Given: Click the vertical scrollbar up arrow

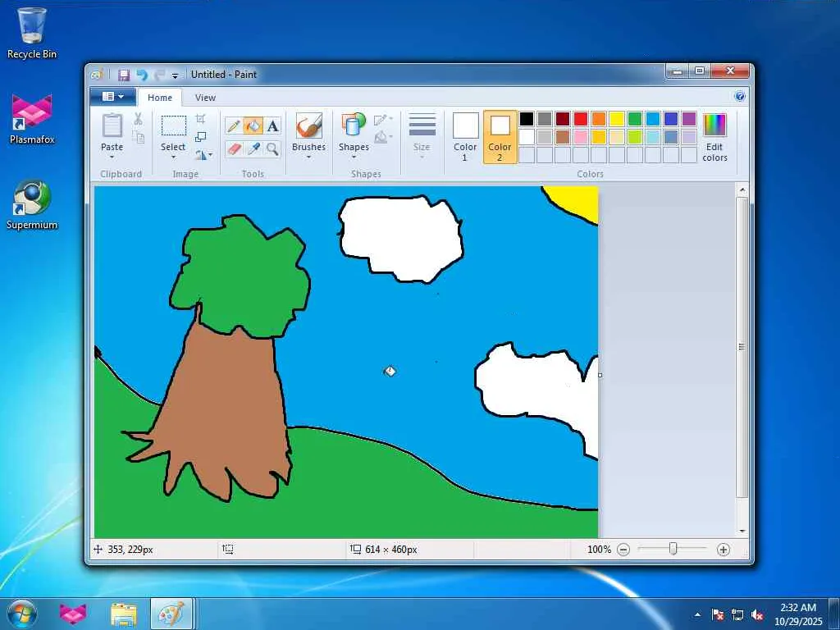Looking at the screenshot, I should (x=742, y=189).
